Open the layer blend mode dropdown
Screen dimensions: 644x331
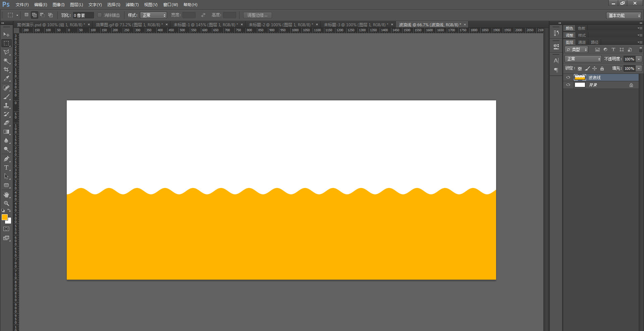[x=583, y=59]
